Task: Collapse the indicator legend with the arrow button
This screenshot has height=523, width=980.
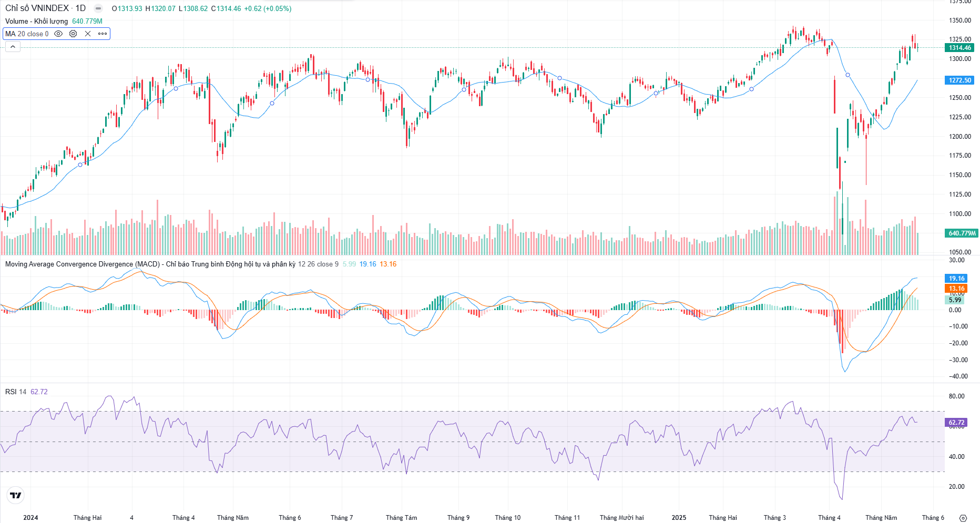Action: tap(13, 47)
